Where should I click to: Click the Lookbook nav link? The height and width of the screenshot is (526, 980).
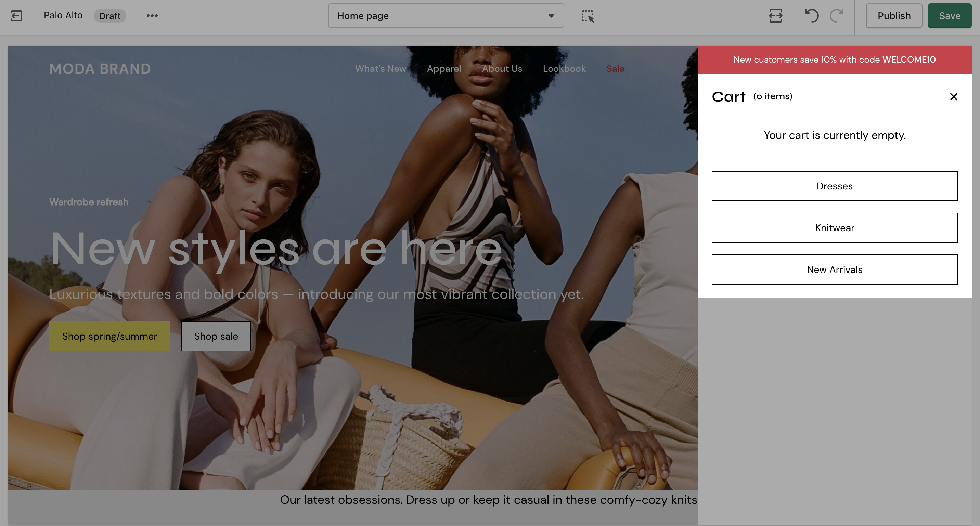click(x=564, y=69)
